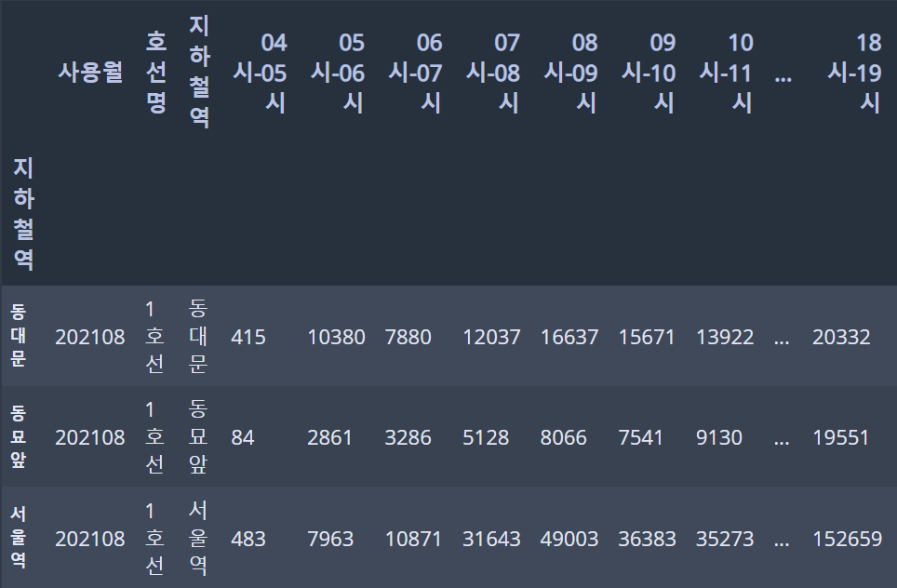Viewport: 897px width, 588px height.
Task: Click the 호선명 column header
Action: coord(156,72)
